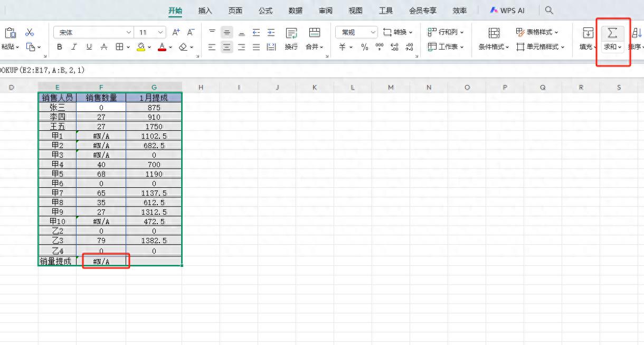Click the 填充 fill button
Screen dimensions: 644x345
pos(588,40)
